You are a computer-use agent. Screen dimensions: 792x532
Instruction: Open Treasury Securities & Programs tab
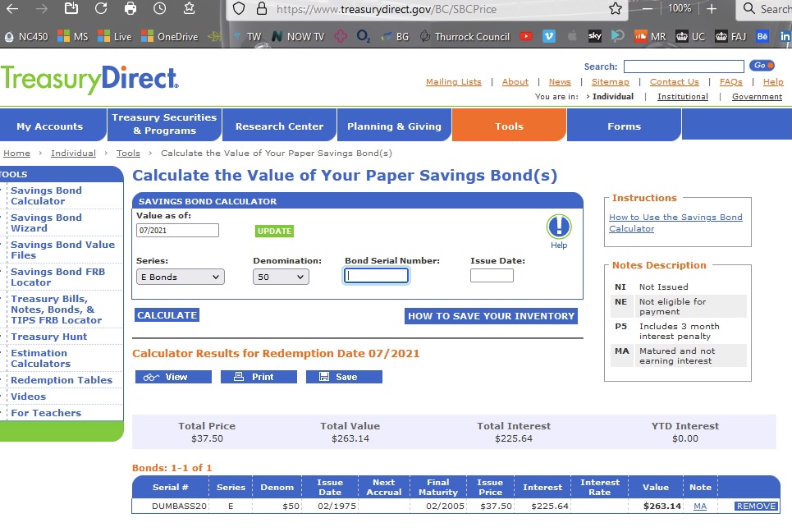tap(164, 124)
